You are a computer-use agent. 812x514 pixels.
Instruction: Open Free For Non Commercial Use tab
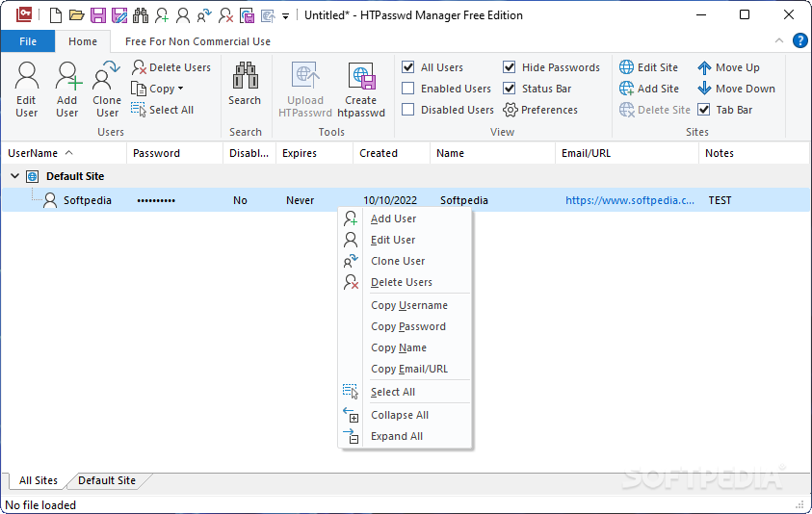pos(197,41)
